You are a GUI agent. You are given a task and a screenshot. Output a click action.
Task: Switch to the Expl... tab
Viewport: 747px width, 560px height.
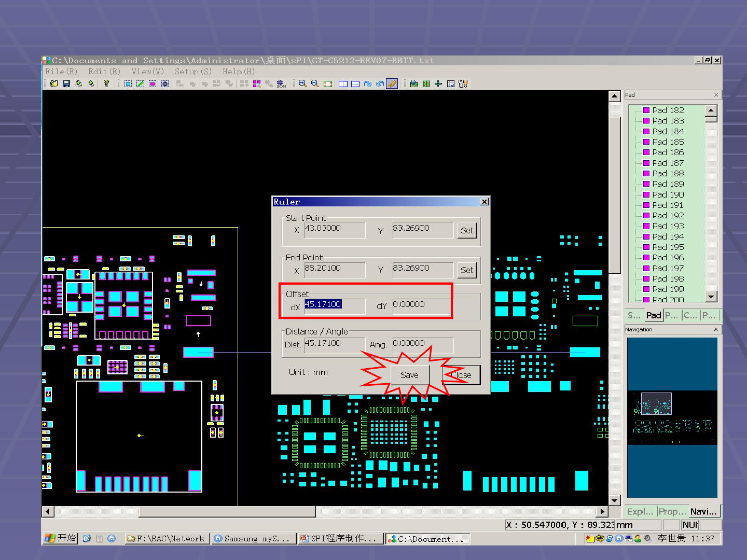[640, 511]
